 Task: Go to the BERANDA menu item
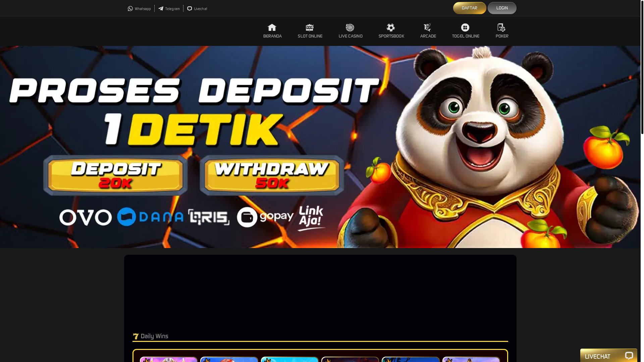[x=272, y=36]
